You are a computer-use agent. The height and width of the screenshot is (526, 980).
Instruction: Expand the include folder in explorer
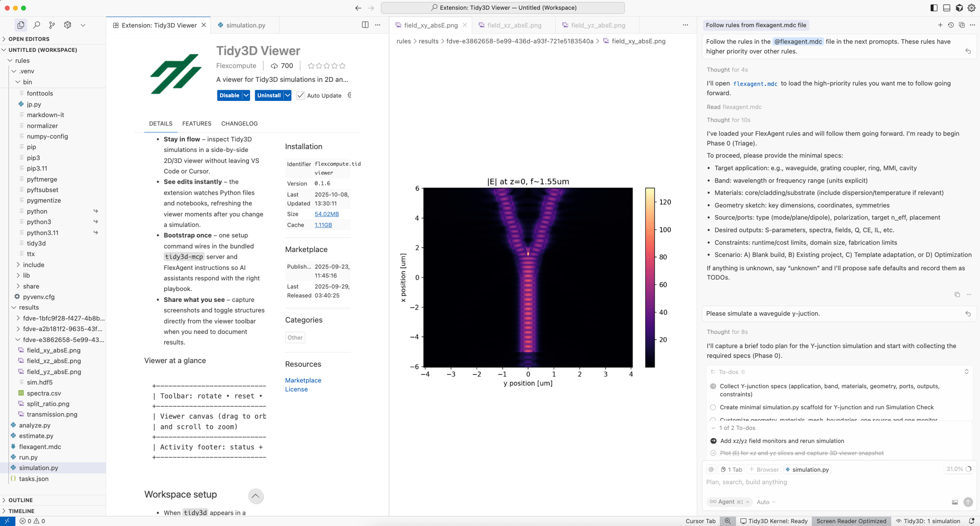(33, 265)
